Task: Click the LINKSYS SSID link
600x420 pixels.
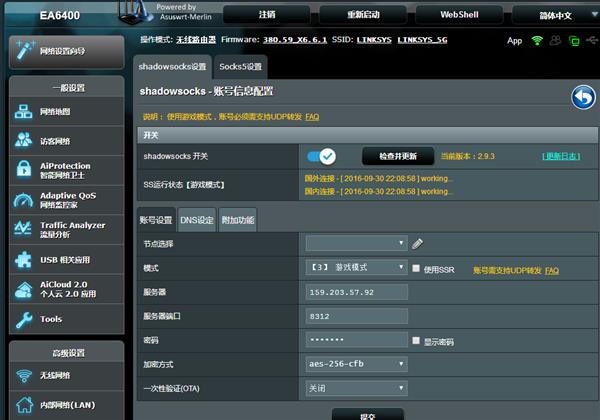Action: point(374,40)
